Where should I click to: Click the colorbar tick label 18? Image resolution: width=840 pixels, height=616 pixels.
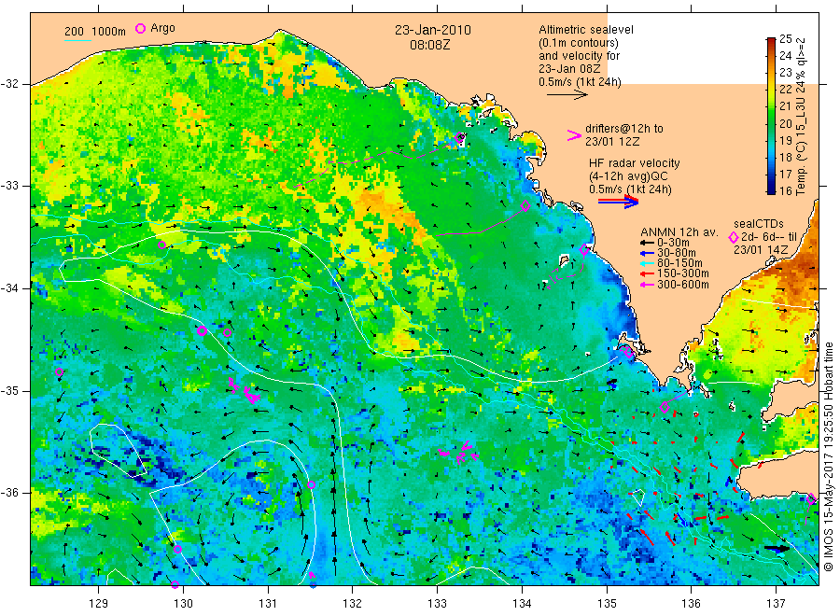click(x=785, y=157)
